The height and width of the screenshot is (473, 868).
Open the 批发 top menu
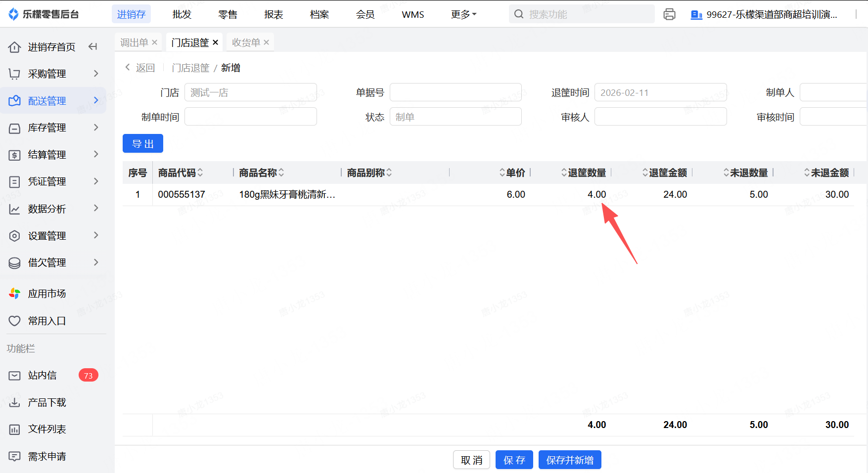coord(182,14)
